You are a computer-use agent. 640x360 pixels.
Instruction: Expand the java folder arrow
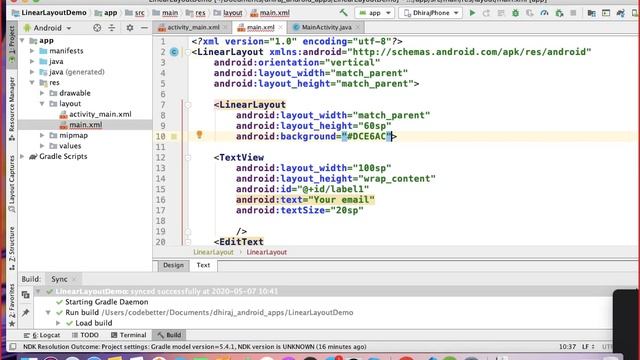[x=32, y=62]
